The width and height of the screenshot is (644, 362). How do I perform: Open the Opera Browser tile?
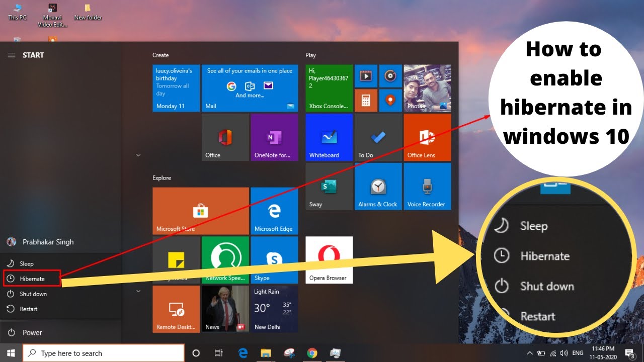click(x=329, y=260)
